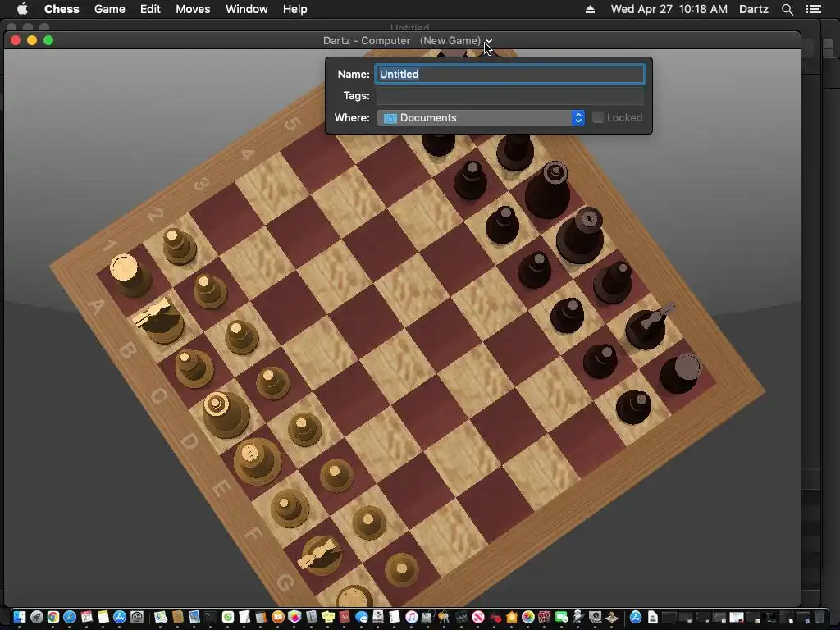Click the "Dartz - Computer" window title

pyautogui.click(x=367, y=41)
